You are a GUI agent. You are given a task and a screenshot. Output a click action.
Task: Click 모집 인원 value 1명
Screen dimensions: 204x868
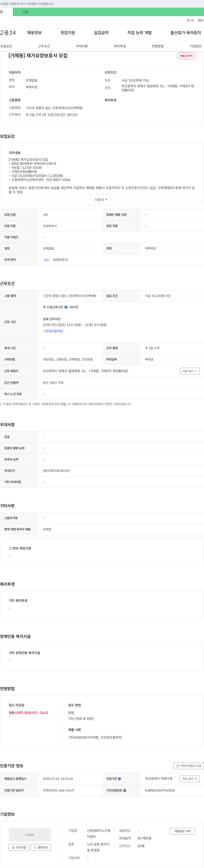tap(45, 215)
